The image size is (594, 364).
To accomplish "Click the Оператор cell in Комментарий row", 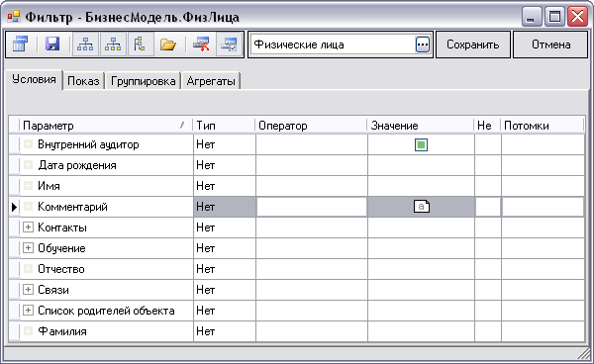I will point(312,207).
